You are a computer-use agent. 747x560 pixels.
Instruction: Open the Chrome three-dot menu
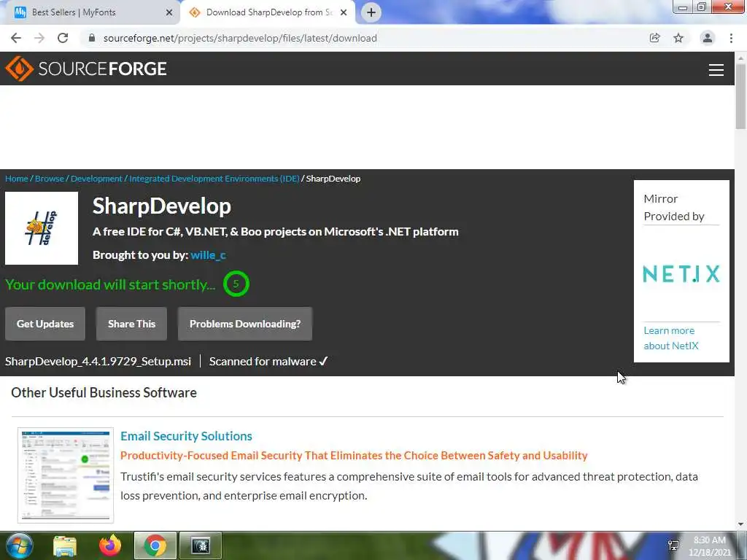731,38
